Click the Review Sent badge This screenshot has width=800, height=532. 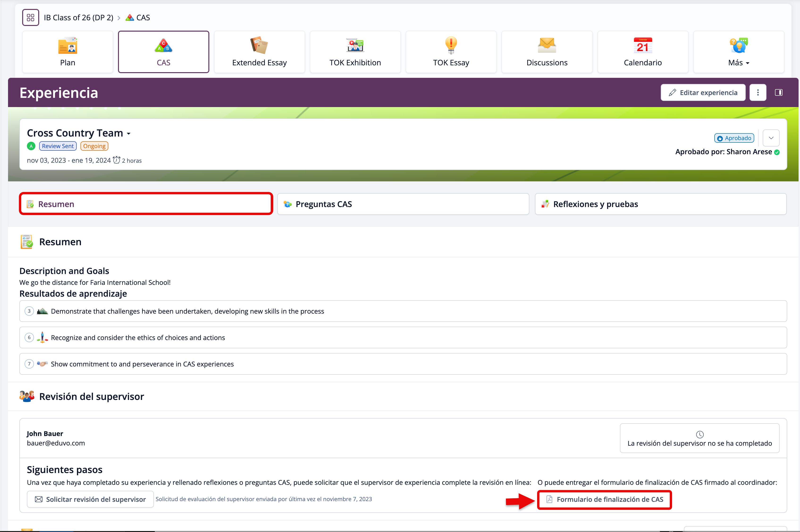(58, 146)
